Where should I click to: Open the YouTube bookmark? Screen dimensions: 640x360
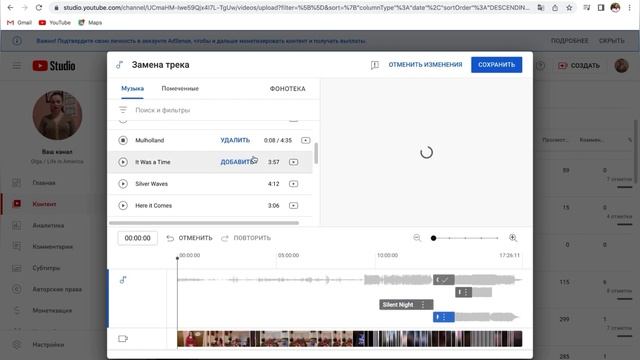[x=55, y=23]
